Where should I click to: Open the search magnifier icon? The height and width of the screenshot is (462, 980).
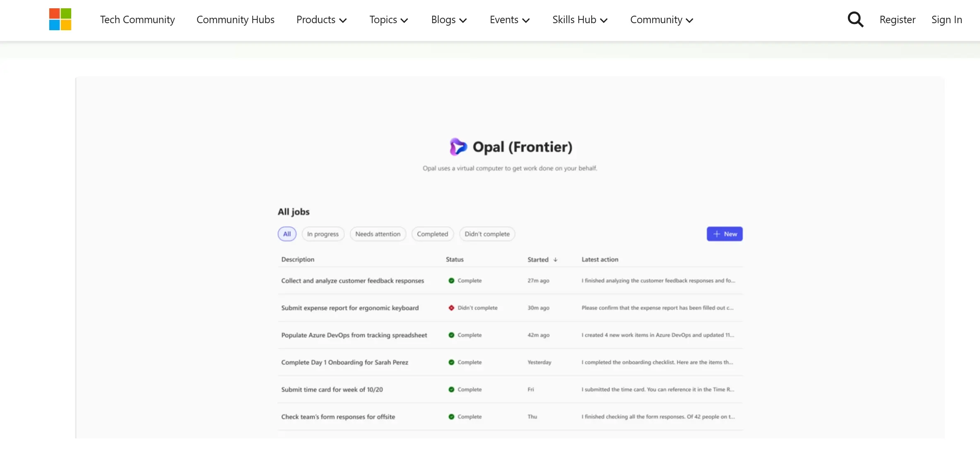(855, 19)
